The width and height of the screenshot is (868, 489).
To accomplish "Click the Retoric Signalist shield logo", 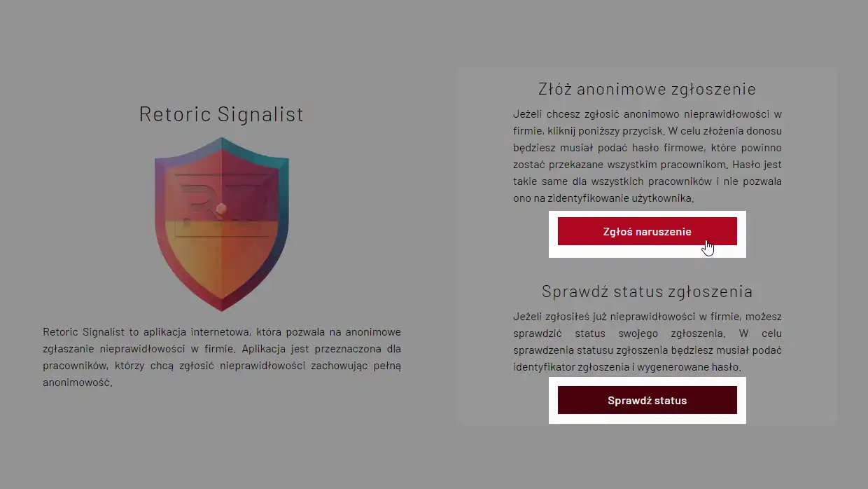I will [221, 224].
